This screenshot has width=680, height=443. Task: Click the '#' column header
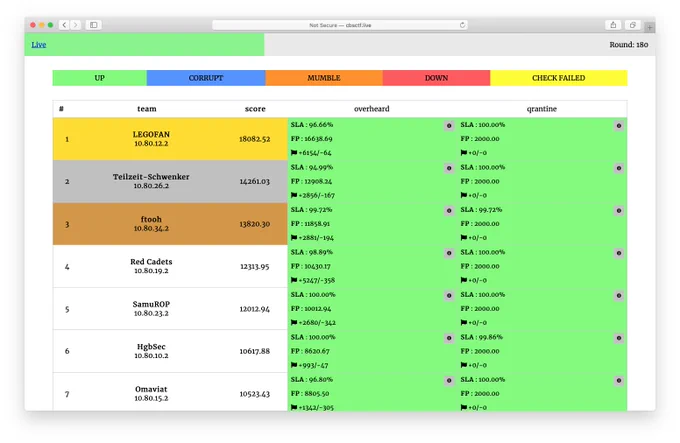pos(61,109)
